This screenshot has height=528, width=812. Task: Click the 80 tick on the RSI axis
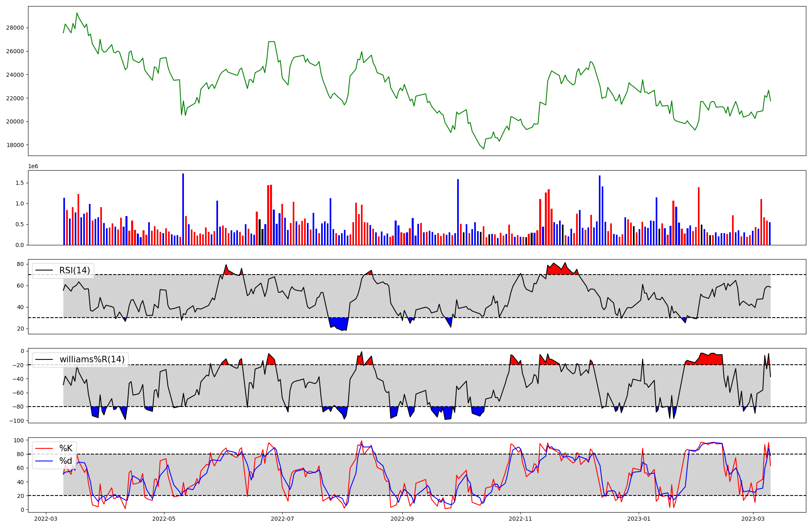(x=20, y=264)
